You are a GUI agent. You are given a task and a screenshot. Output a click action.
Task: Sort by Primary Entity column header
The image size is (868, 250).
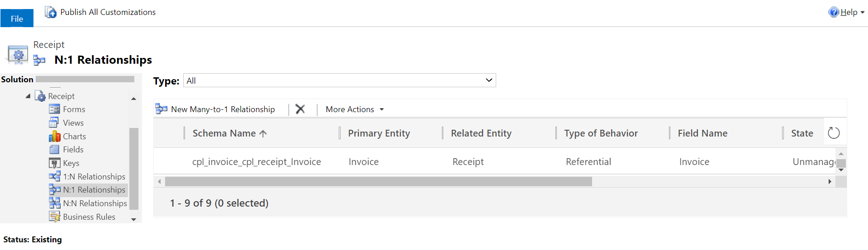(x=379, y=133)
